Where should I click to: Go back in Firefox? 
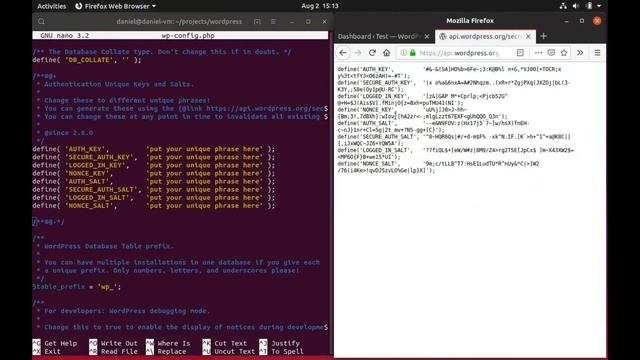(x=343, y=53)
